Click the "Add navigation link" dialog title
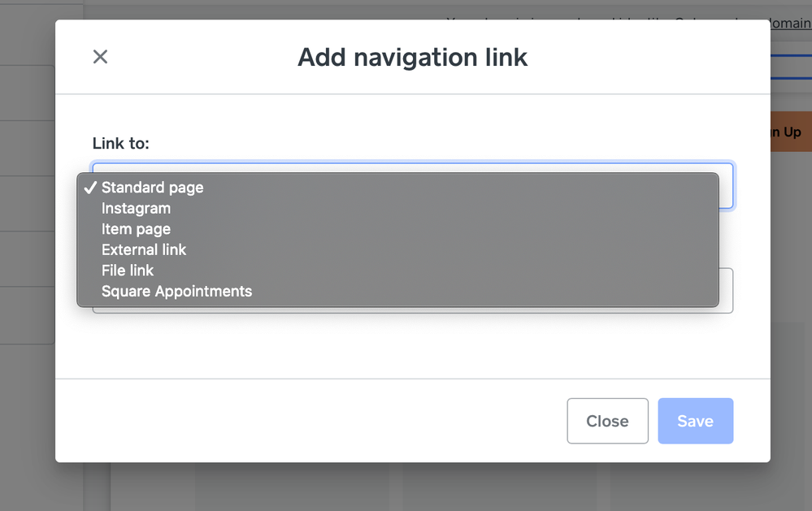812x511 pixels. (412, 57)
